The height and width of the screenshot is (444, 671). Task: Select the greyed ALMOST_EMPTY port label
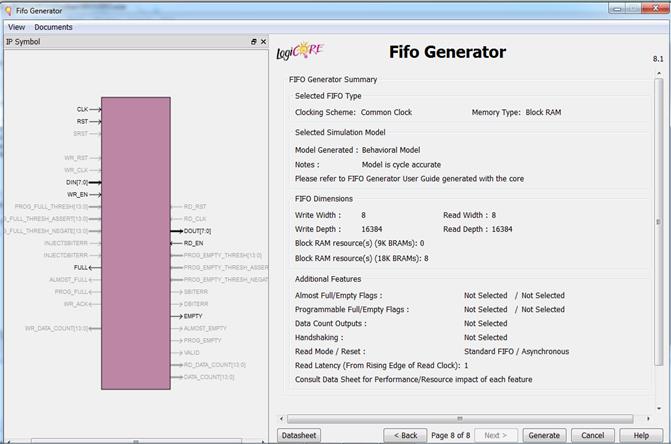pos(205,328)
